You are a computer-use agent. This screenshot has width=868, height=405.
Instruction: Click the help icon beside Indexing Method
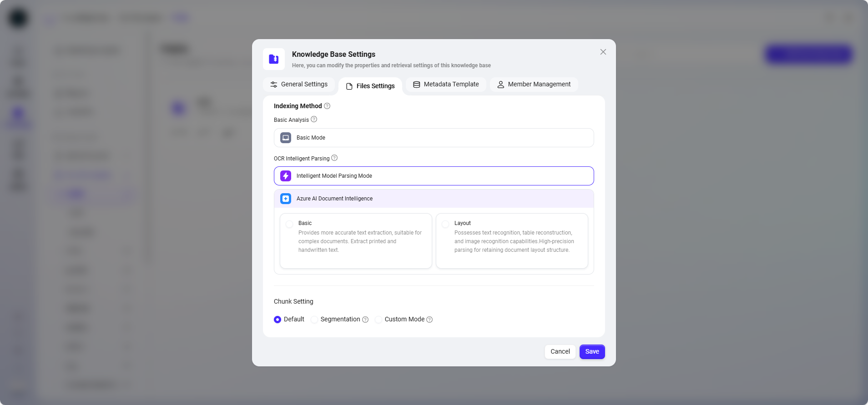[x=327, y=106]
